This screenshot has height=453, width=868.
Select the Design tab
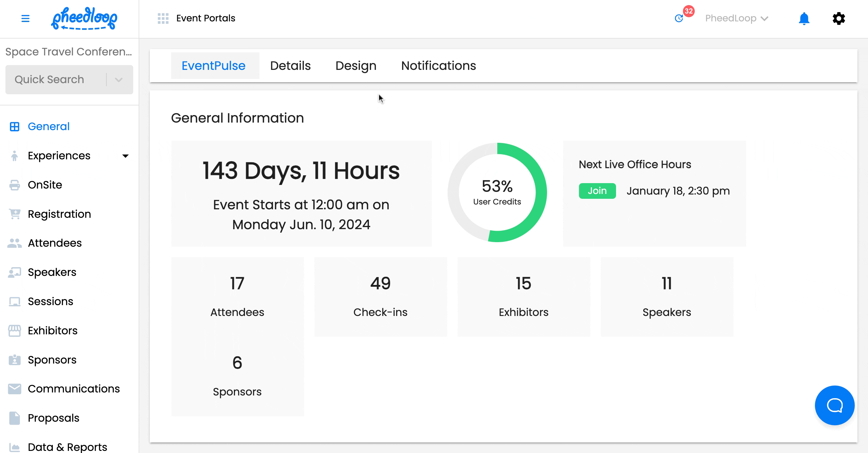[356, 66]
